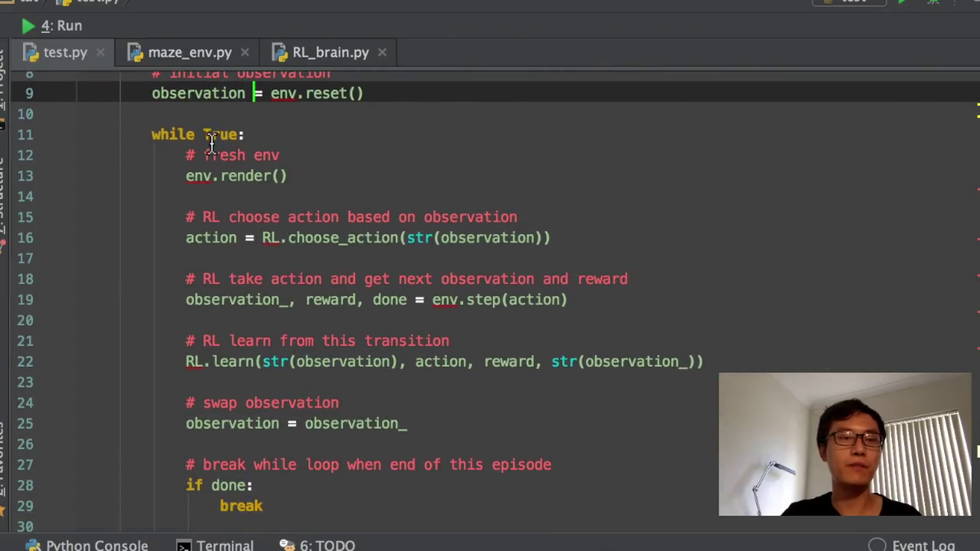Switch to the RL_brain.py editor tab
This screenshot has height=551, width=980.
click(x=331, y=52)
